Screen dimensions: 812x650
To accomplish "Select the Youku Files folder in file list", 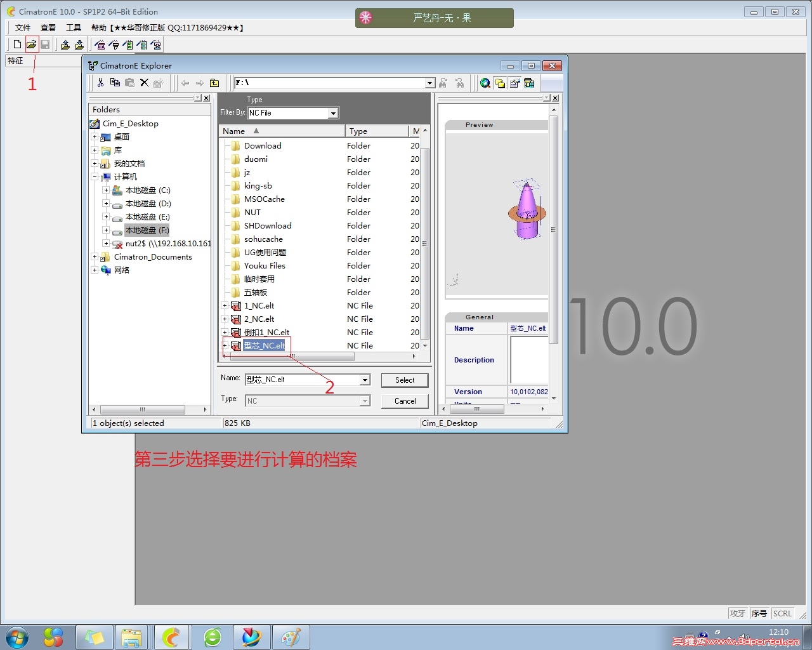I will (265, 266).
